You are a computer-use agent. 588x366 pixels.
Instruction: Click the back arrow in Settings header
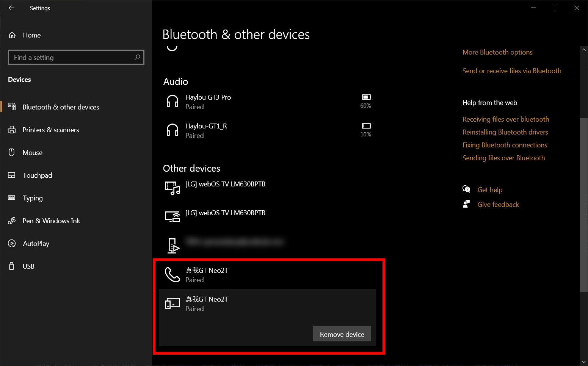(11, 8)
